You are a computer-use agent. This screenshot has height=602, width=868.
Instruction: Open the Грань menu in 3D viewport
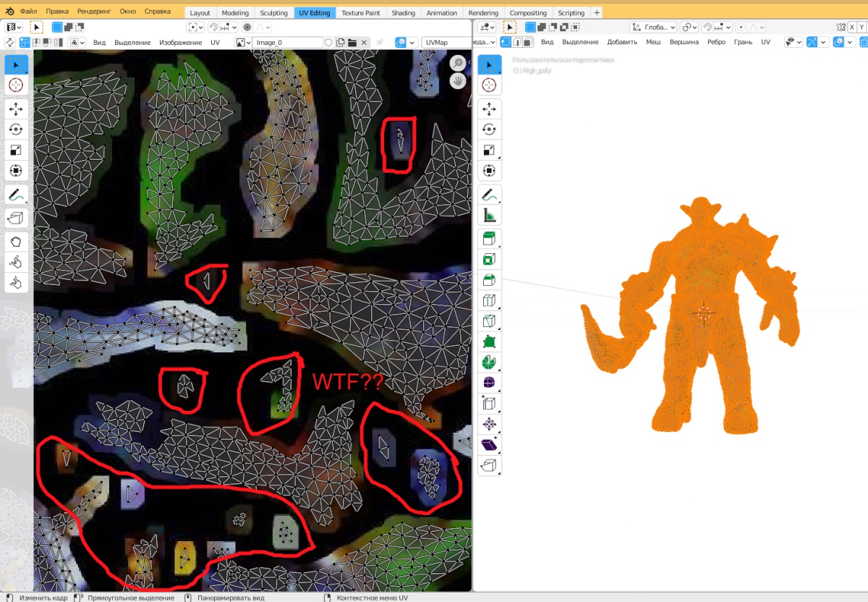point(743,43)
